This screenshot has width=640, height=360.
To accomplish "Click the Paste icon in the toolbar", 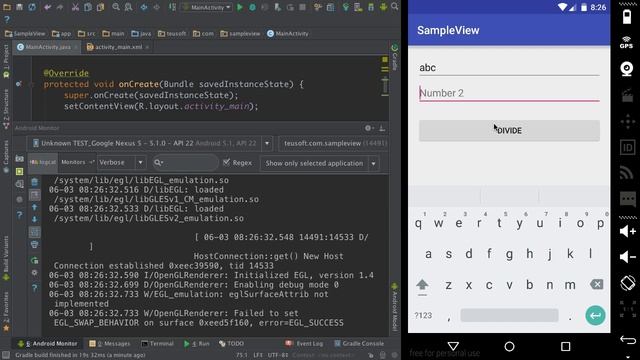I will 100,7.
